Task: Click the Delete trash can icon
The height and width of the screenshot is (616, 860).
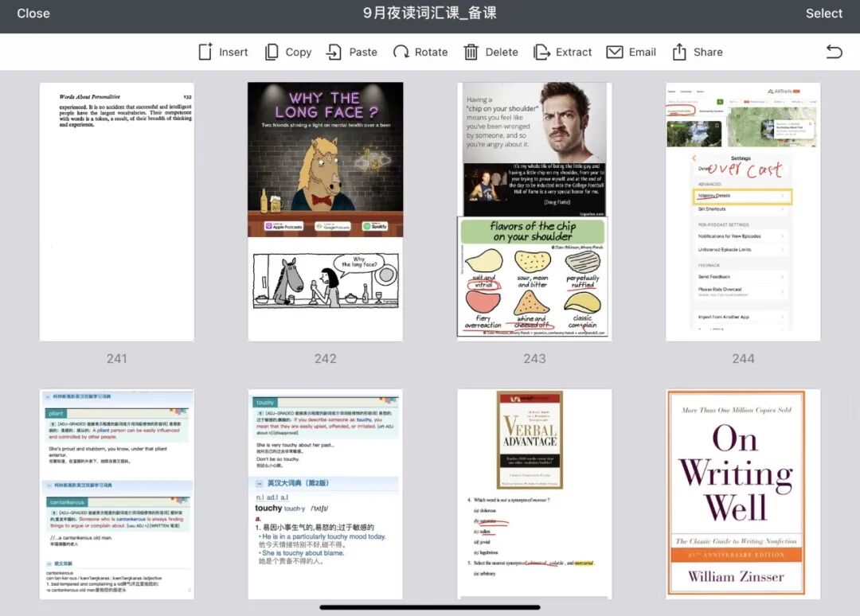Action: pyautogui.click(x=471, y=52)
